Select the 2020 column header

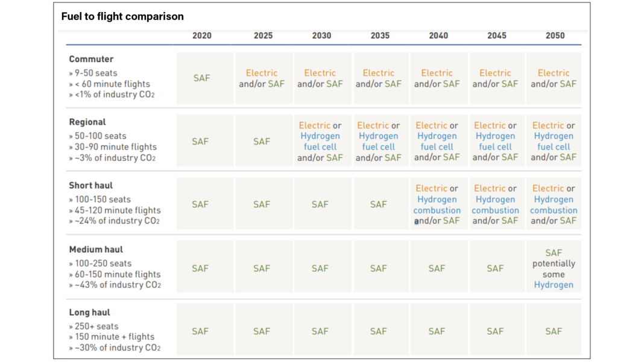202,36
